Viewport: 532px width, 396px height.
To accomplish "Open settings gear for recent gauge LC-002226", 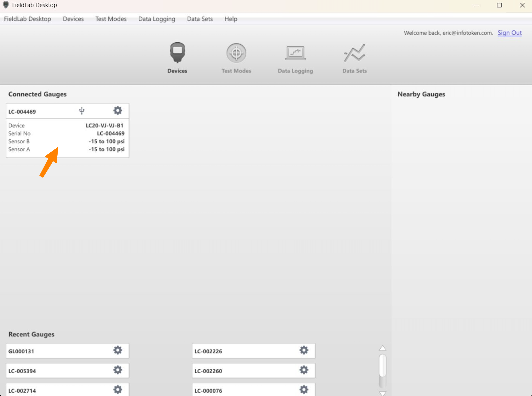I will 304,350.
